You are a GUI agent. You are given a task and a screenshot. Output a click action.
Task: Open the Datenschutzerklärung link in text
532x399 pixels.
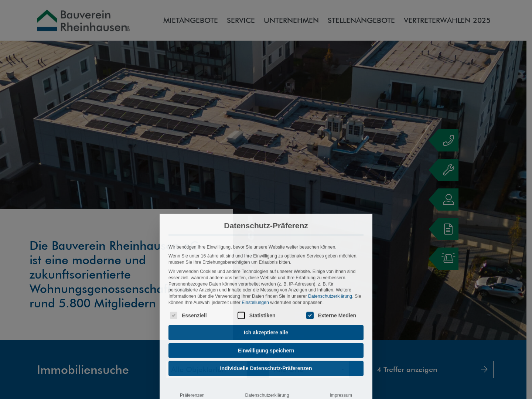point(330,296)
